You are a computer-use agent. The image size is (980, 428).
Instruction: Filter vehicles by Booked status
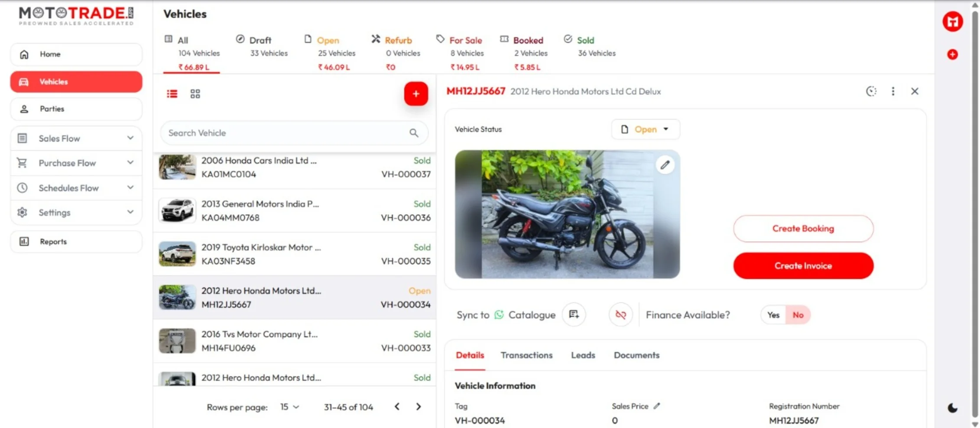click(524, 52)
